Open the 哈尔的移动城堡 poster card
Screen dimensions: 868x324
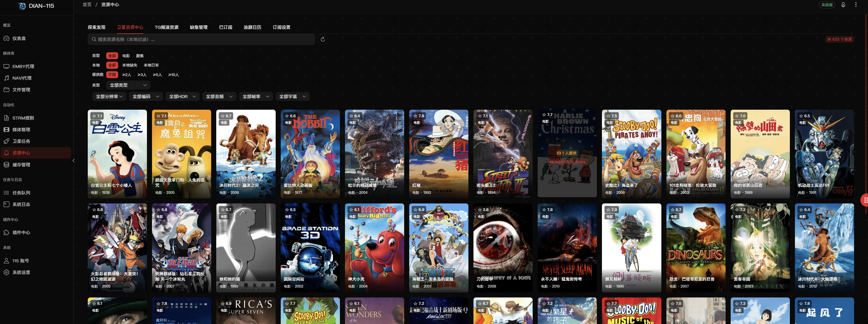coord(374,154)
